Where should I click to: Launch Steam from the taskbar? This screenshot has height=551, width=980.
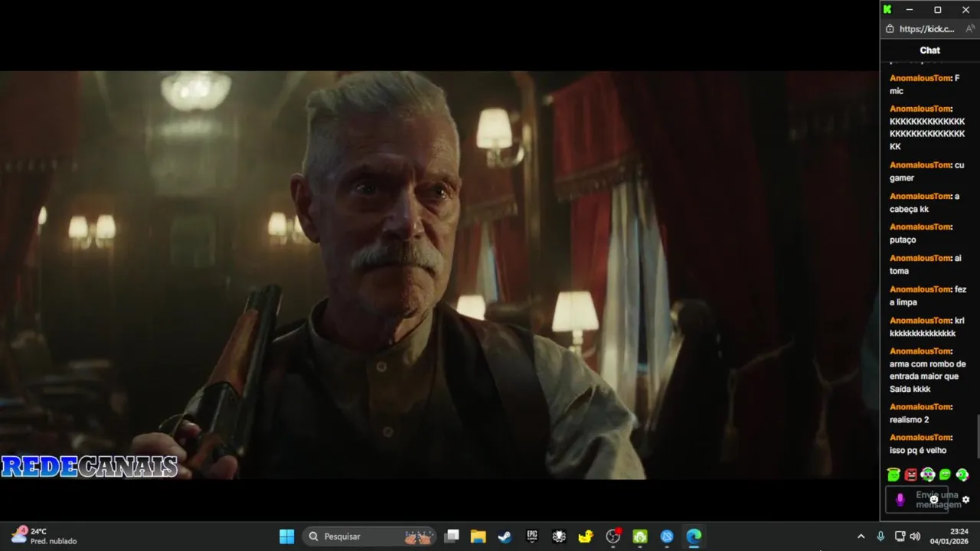[x=505, y=536]
